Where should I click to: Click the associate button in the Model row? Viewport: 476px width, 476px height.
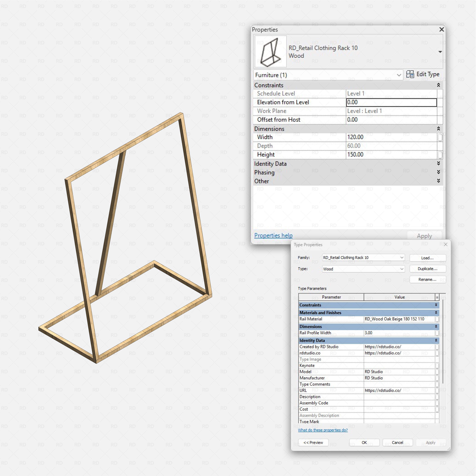coord(437,372)
